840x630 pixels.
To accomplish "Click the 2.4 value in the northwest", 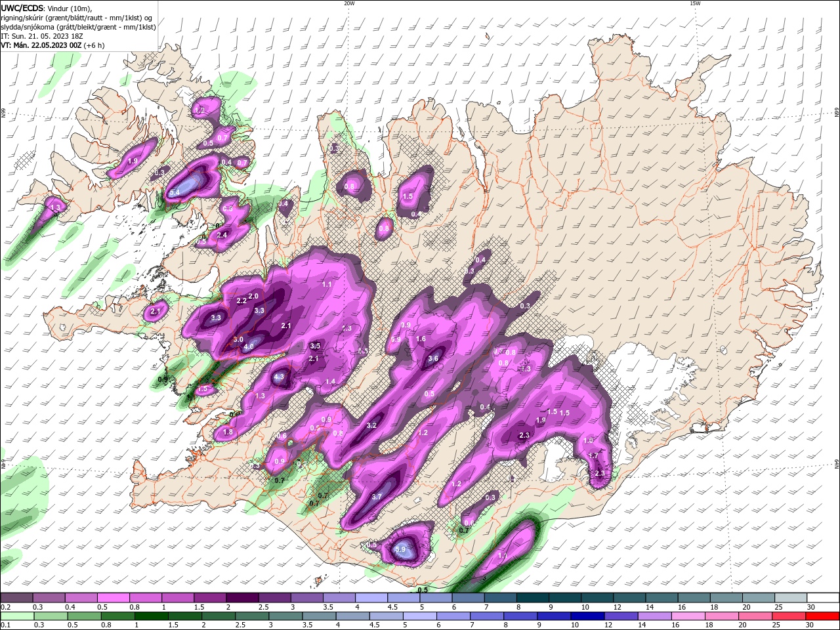I will click(x=222, y=236).
